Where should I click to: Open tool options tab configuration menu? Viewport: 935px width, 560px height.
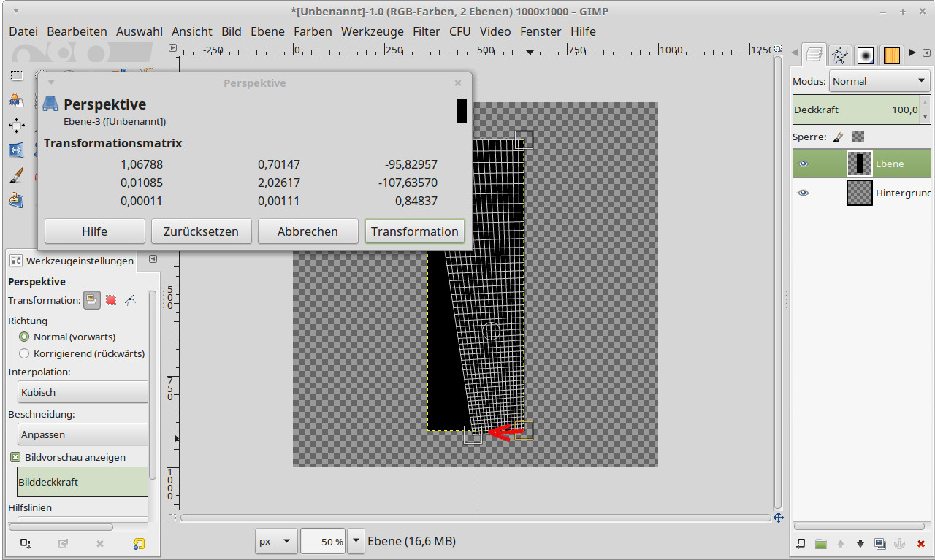[x=153, y=259]
